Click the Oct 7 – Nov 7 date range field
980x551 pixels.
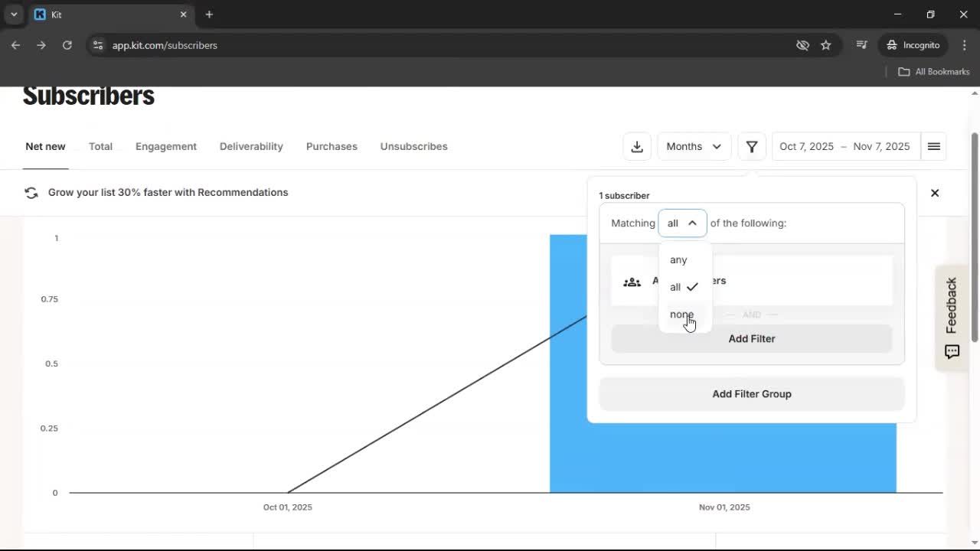point(844,145)
